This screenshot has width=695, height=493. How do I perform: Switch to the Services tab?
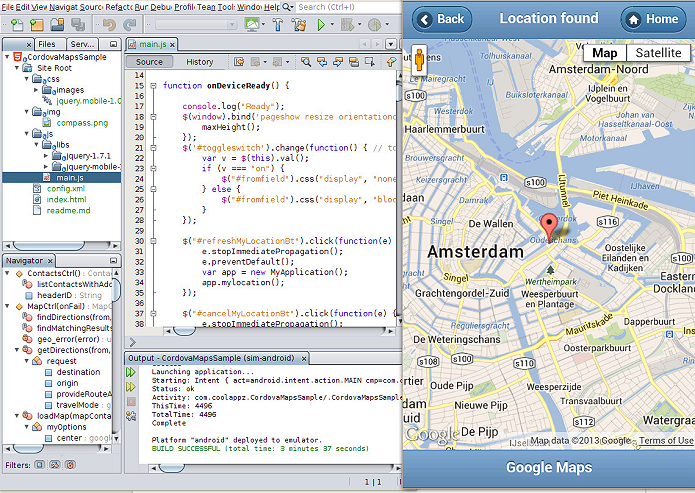(82, 44)
